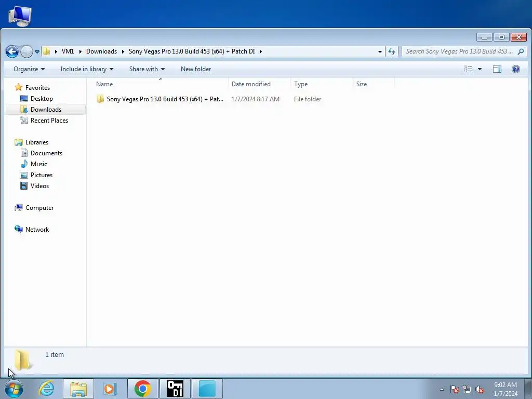This screenshot has width=532, height=399.
Task: Expand arrow after Sony Vegas Pro breadcrumb
Action: (x=261, y=51)
